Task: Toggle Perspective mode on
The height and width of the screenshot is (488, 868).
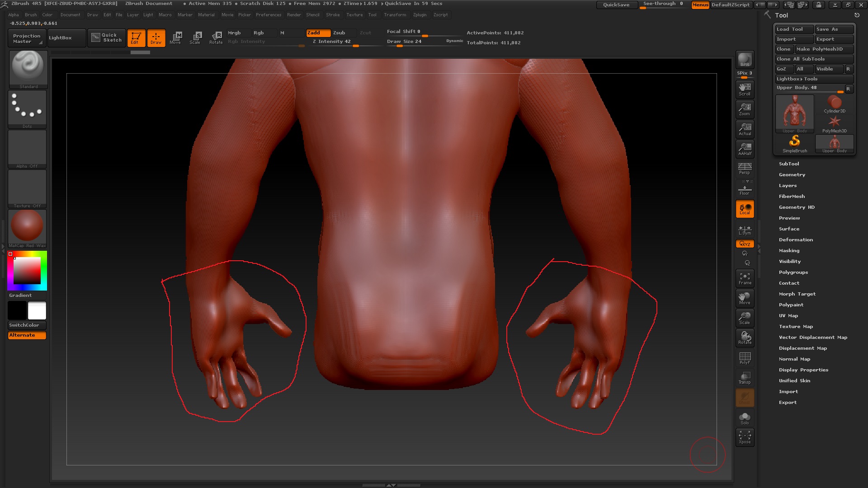Action: tap(745, 169)
